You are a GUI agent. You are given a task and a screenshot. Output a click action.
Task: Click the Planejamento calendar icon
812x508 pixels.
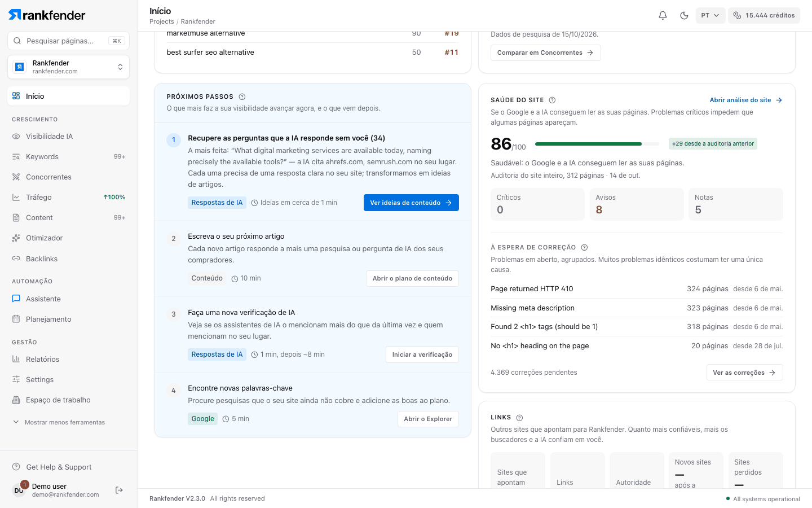coord(16,319)
